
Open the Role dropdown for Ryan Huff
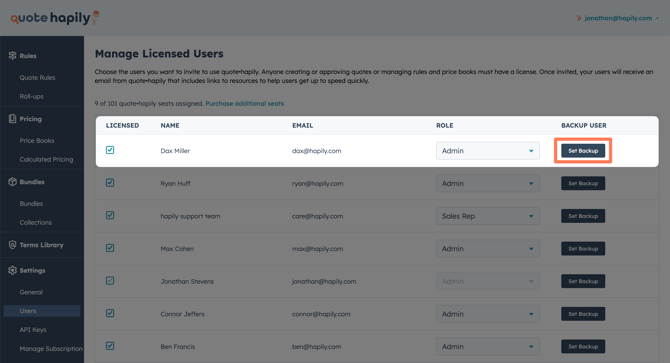click(488, 183)
